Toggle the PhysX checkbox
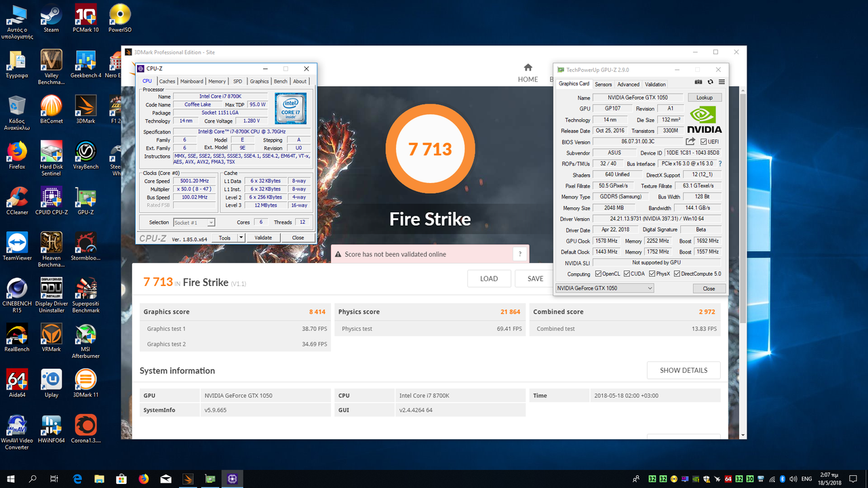 pos(652,274)
